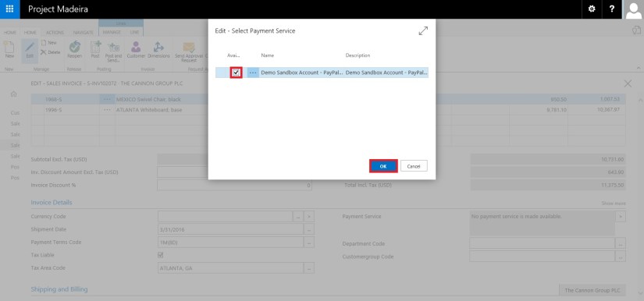Click the ATLANTA Whiteboard, base description
The image size is (644, 301).
(x=149, y=110)
